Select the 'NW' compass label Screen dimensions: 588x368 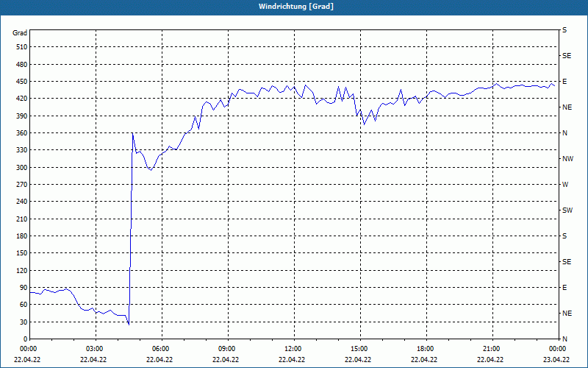[567, 159]
